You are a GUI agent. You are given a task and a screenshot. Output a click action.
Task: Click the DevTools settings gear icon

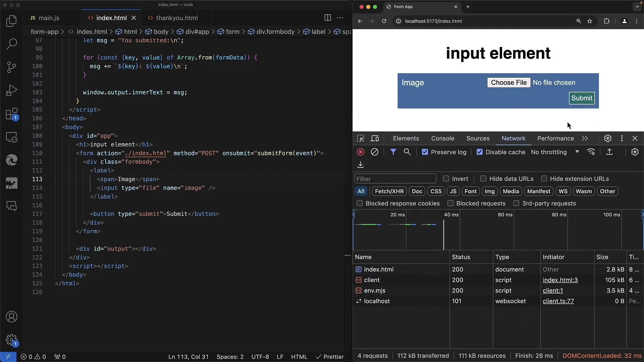[608, 138]
